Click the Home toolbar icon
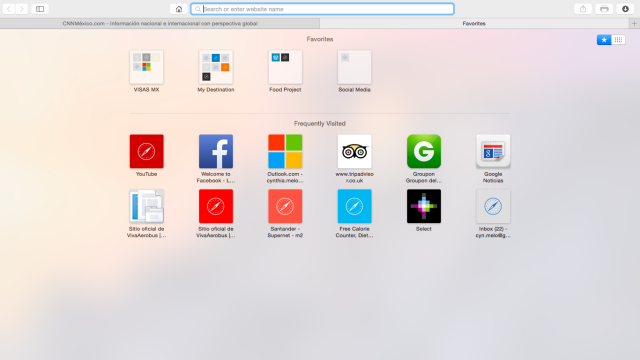Viewport: 640px width, 360px height. (179, 9)
